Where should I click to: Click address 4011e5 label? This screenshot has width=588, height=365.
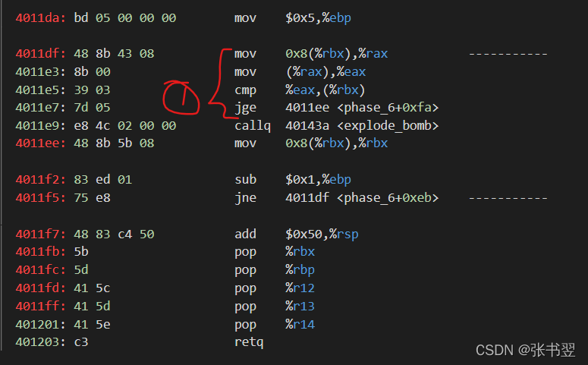click(40, 90)
